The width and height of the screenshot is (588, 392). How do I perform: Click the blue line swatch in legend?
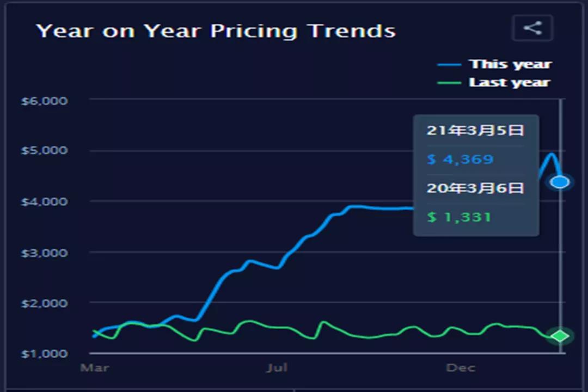[450, 65]
